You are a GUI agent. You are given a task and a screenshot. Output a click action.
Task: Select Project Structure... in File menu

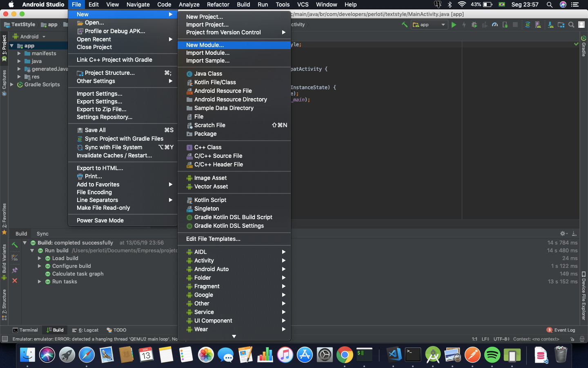point(122,73)
